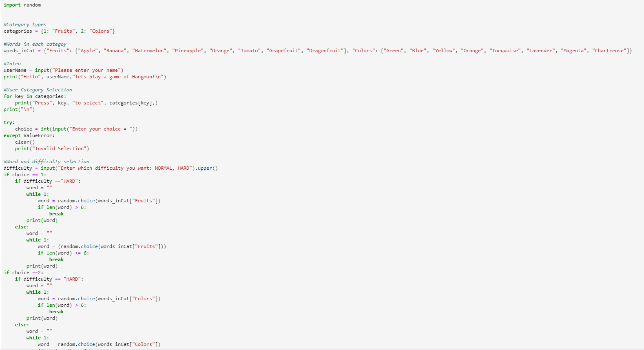Click the 'except ValueError:' line
The height and width of the screenshot is (350, 644).
(x=29, y=135)
